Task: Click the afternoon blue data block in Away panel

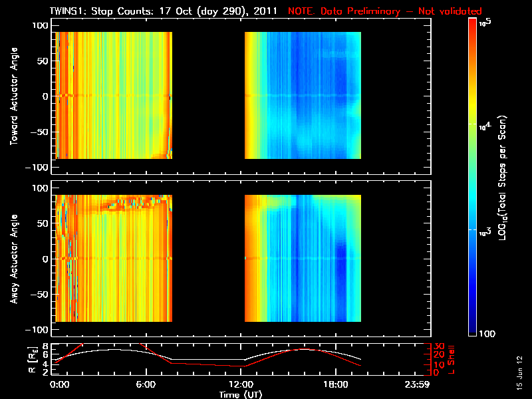Action: [303, 258]
